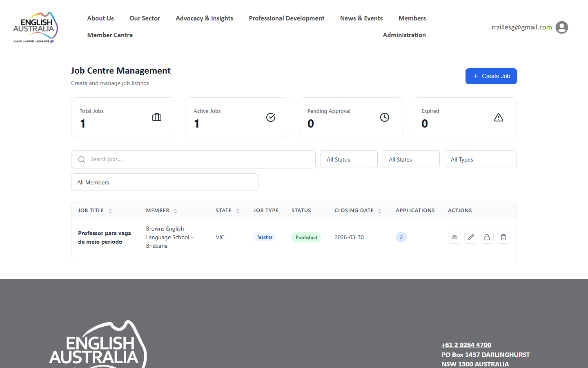The width and height of the screenshot is (588, 368).
Task: Open the user account avatar icon
Action: 562,27
